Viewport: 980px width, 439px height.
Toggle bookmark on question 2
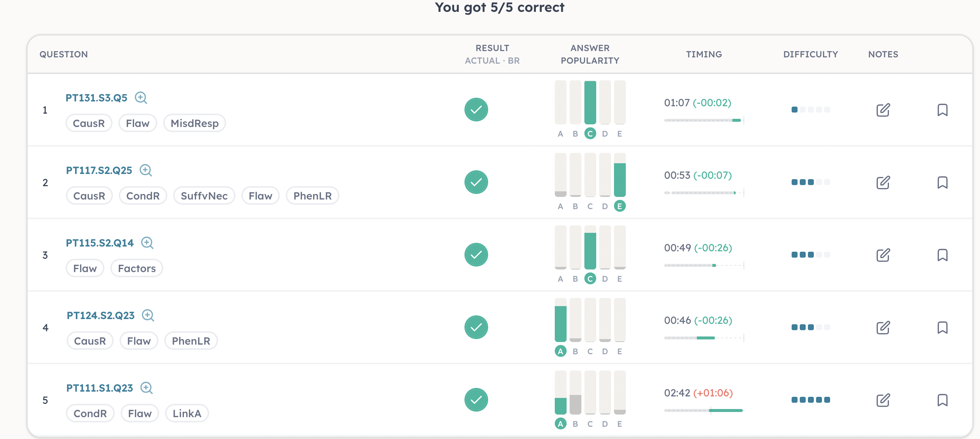[x=942, y=182]
